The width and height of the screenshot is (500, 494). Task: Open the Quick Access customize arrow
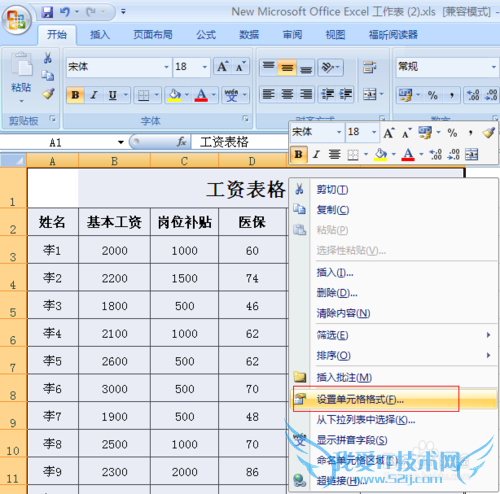[x=123, y=12]
